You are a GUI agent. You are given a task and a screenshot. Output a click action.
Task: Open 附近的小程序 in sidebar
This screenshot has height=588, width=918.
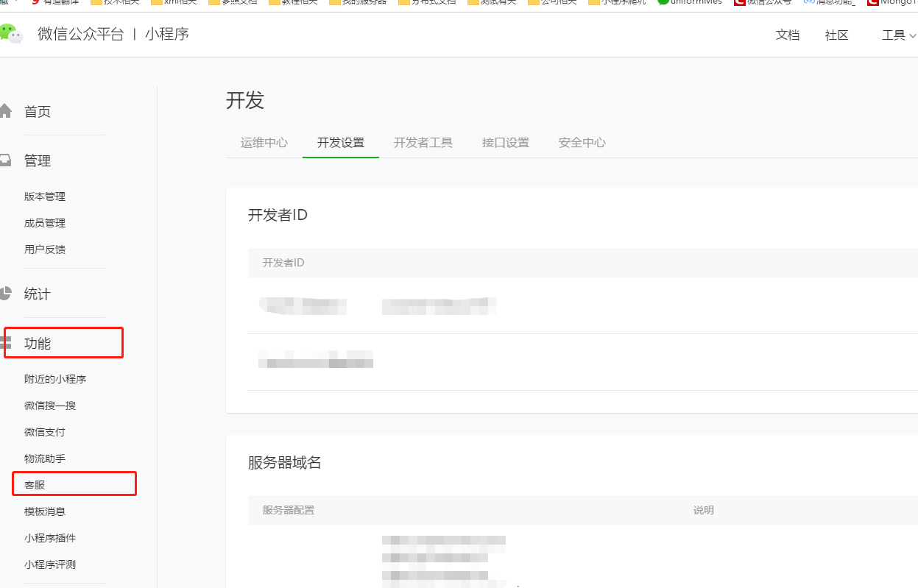(55, 379)
